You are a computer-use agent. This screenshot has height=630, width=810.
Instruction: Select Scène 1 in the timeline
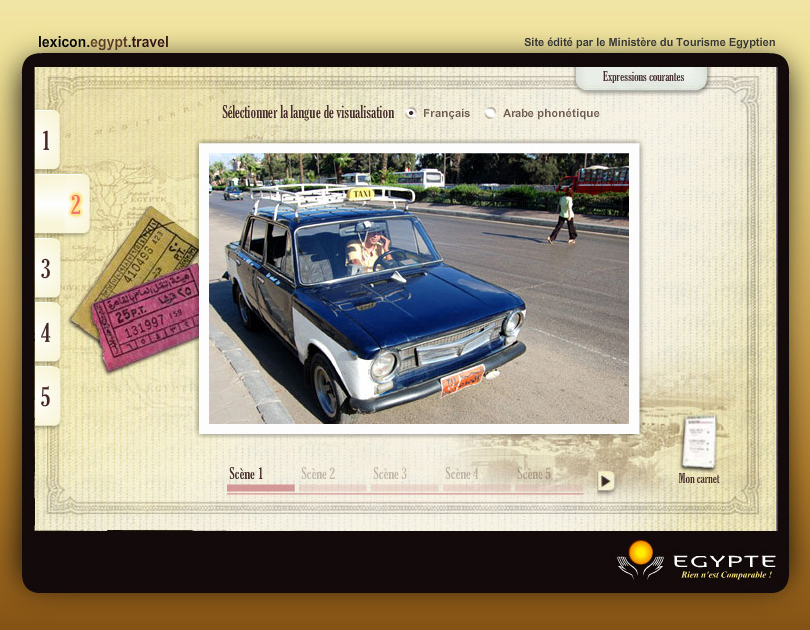(x=247, y=474)
